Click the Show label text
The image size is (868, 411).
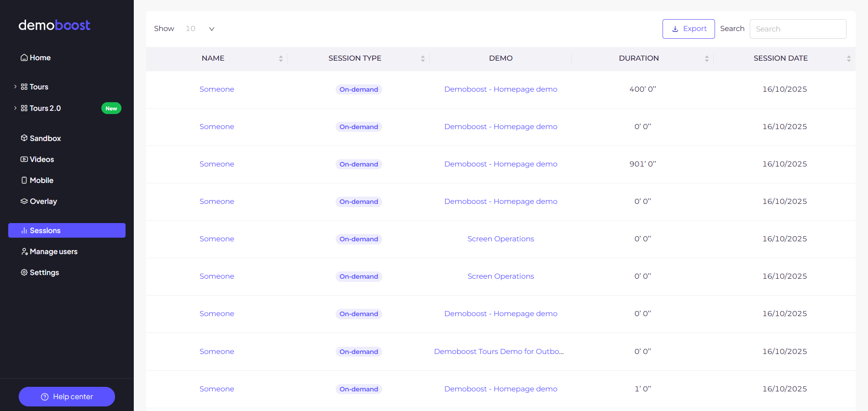coord(164,29)
